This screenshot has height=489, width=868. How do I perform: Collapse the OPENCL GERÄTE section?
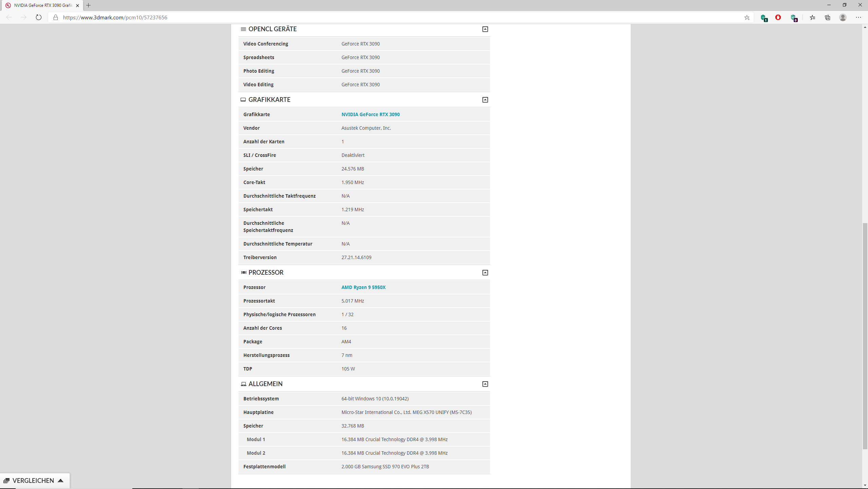pos(485,29)
